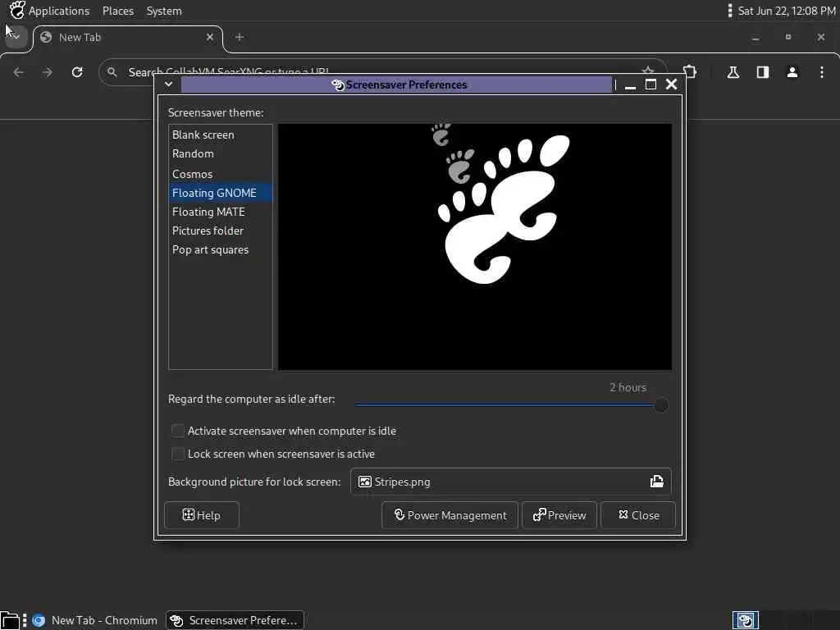Close the New Tab browser tab
This screenshot has width=840, height=630.
tap(209, 37)
